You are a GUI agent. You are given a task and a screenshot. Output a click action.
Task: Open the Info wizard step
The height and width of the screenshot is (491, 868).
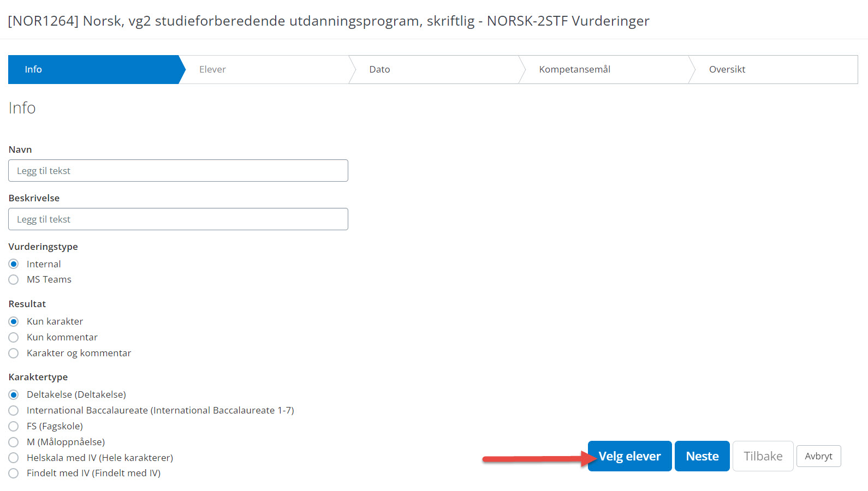[93, 69]
